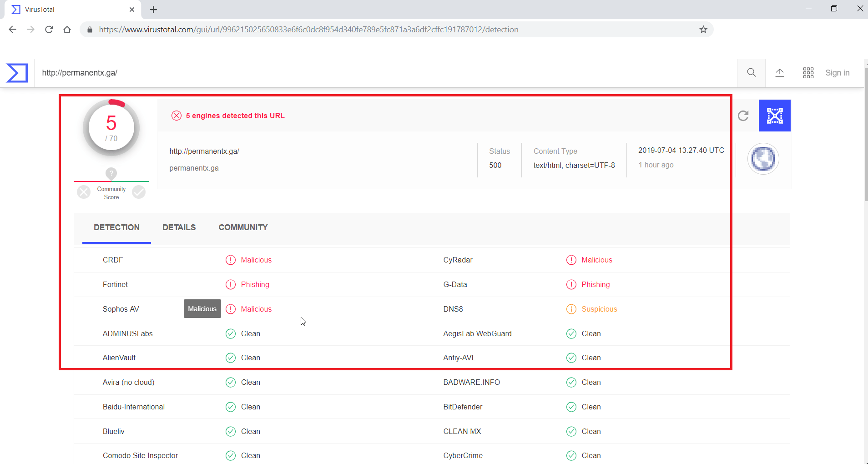
Task: Click the site security padlock icon
Action: [x=90, y=30]
